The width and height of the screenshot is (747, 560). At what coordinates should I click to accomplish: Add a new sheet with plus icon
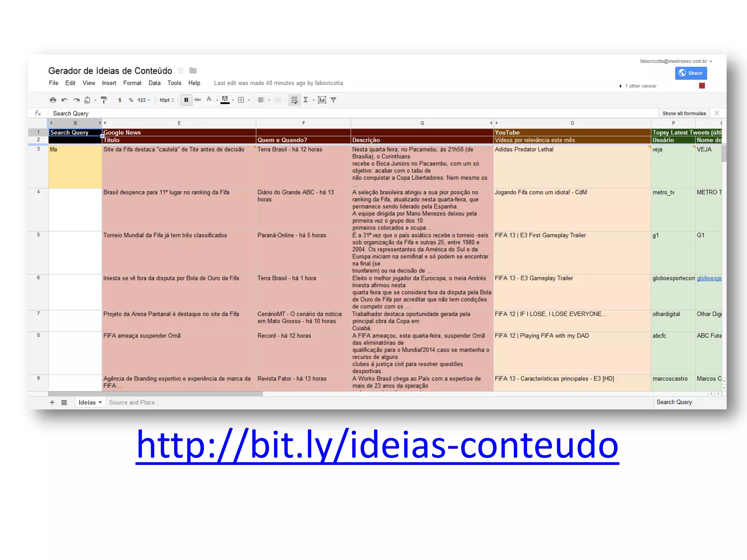tap(52, 402)
